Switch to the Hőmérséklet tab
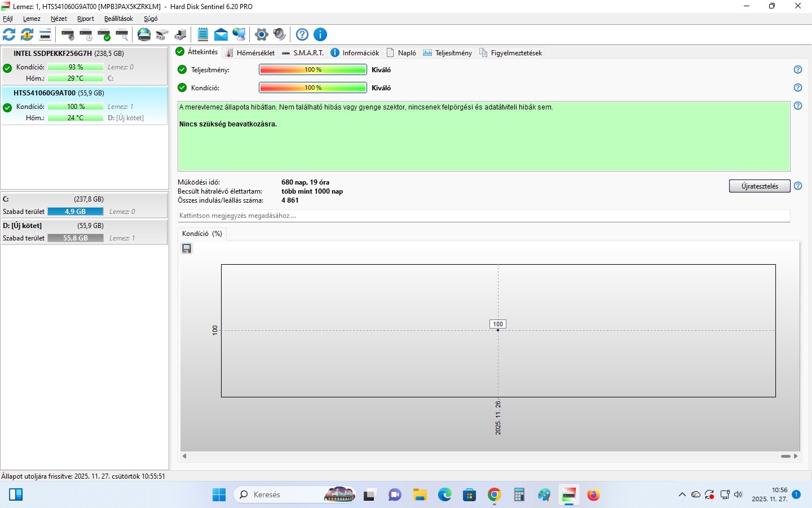Image resolution: width=812 pixels, height=508 pixels. click(x=250, y=52)
